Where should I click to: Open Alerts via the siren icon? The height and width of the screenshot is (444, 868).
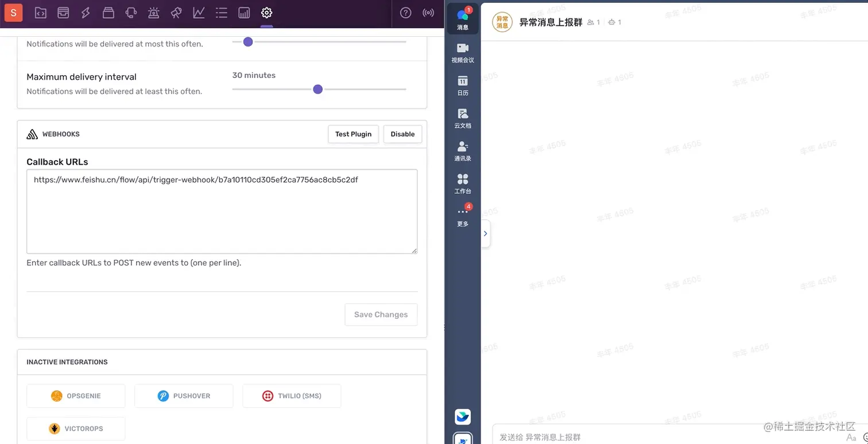pos(153,13)
